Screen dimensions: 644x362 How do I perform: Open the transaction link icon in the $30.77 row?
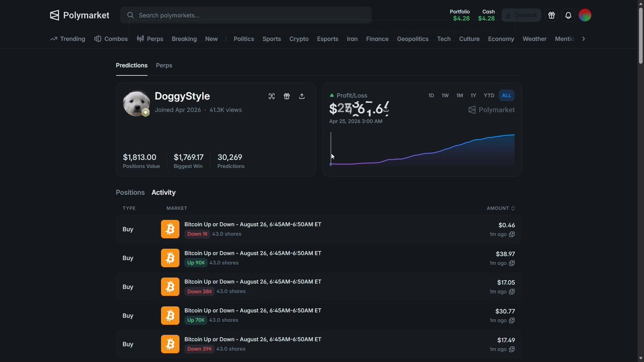[511, 321]
